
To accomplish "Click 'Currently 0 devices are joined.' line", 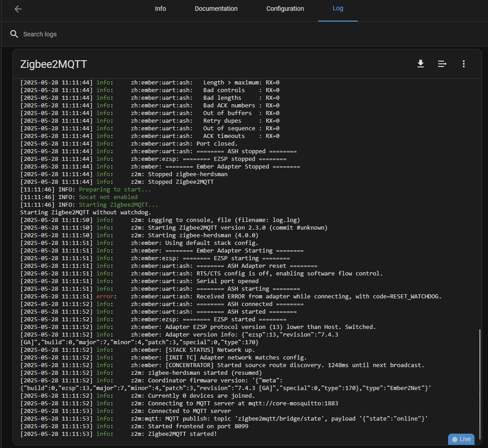I will pos(137,396).
